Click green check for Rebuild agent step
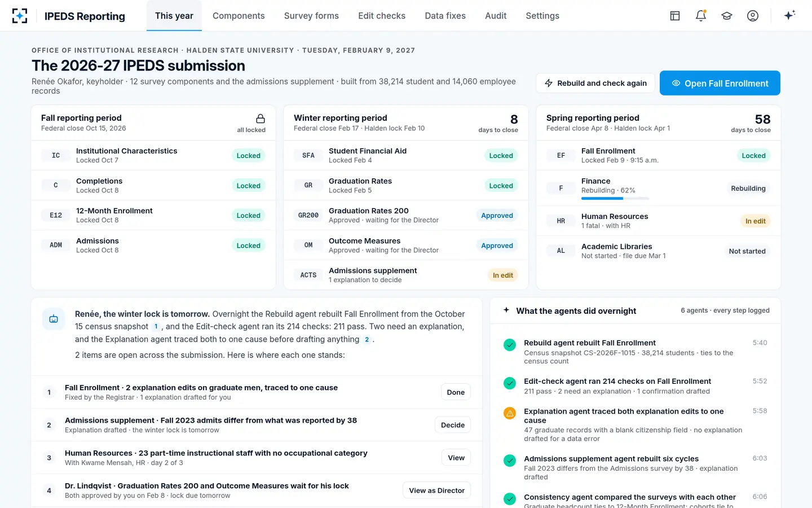The height and width of the screenshot is (508, 812). point(510,345)
